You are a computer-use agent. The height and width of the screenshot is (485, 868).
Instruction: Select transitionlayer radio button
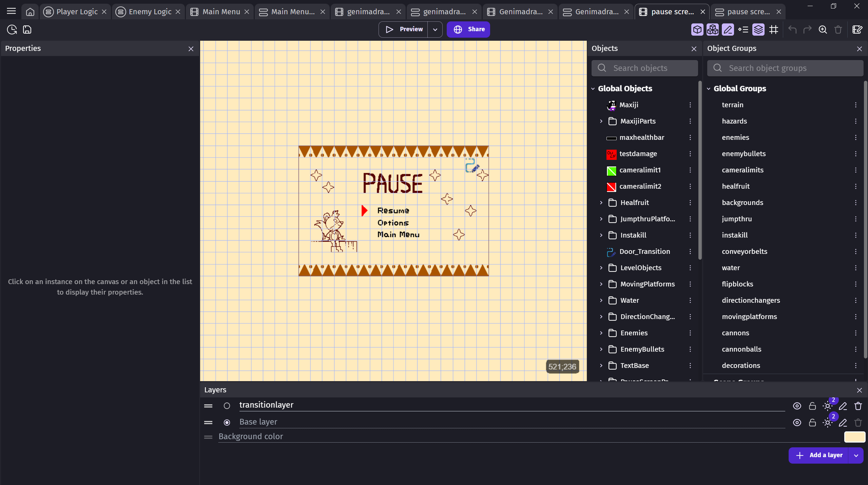point(227,406)
